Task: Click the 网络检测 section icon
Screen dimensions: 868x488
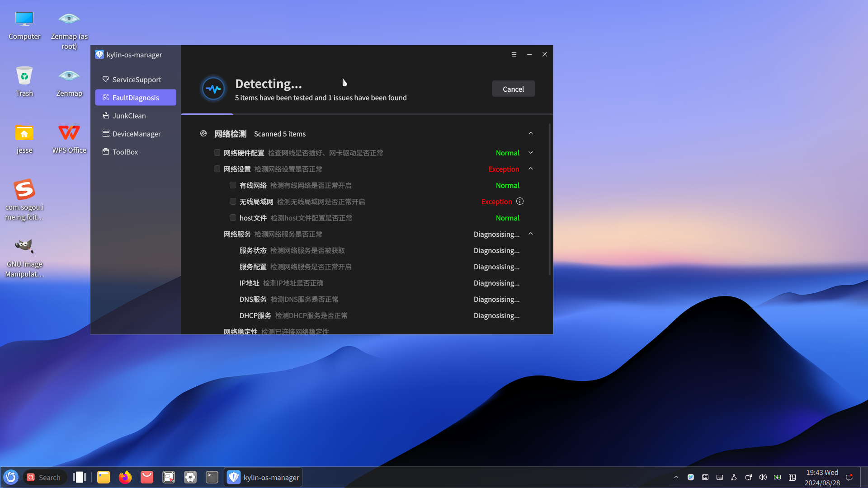Action: pos(203,134)
